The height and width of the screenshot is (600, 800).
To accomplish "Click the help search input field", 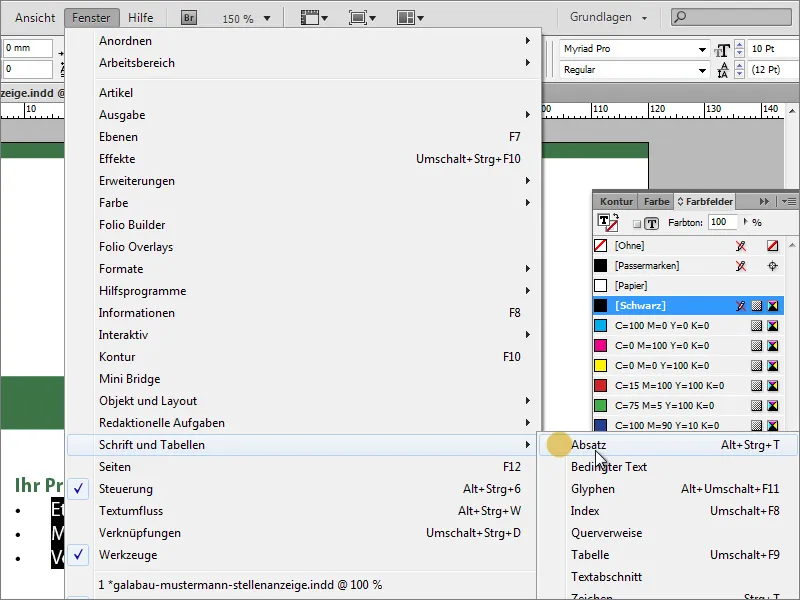I will tap(732, 17).
